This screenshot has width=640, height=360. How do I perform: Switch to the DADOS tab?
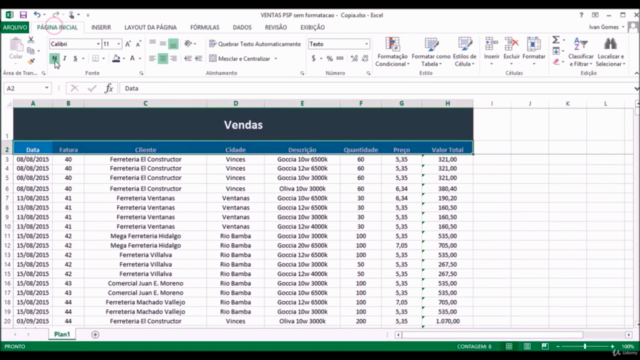click(242, 27)
